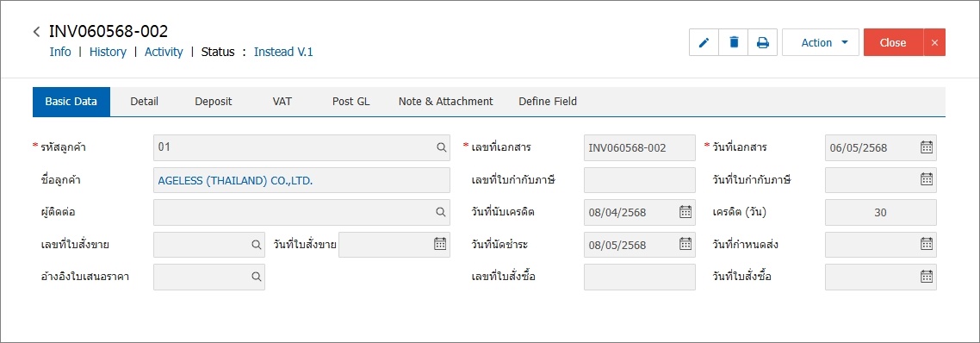Click search icon in อ้างอิงใบเสนอราคา field

[257, 277]
